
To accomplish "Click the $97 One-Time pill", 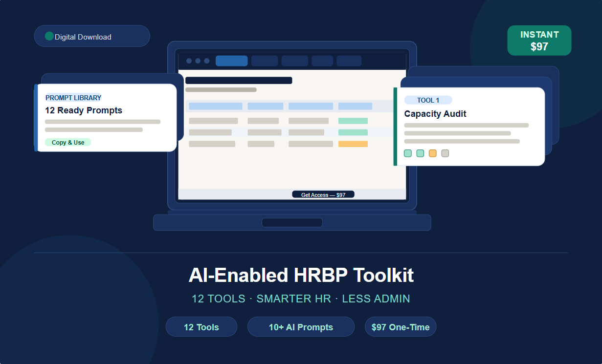I will (x=401, y=327).
